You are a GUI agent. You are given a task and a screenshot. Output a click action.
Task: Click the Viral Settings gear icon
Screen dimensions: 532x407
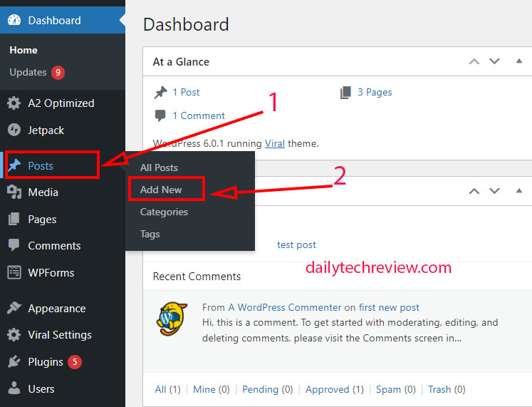coord(14,335)
